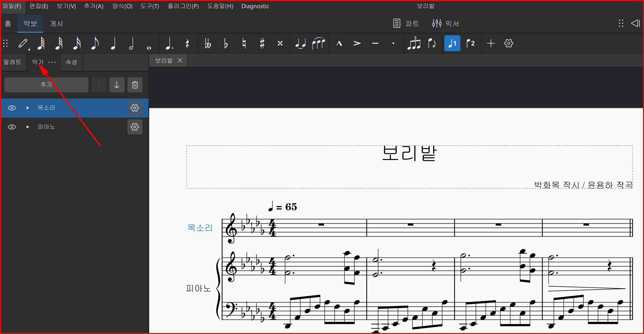This screenshot has width=644, height=334.
Task: Select the 32nd note duration
Action: pos(59,43)
